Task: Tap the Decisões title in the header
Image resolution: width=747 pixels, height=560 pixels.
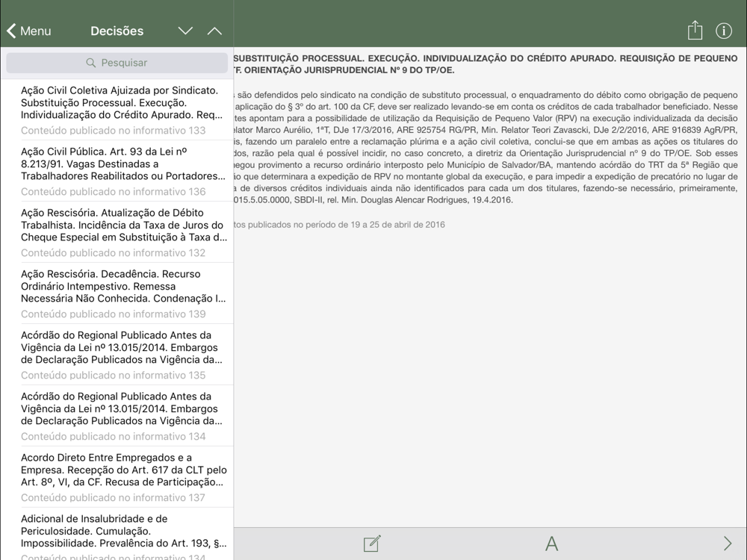Action: [x=117, y=31]
